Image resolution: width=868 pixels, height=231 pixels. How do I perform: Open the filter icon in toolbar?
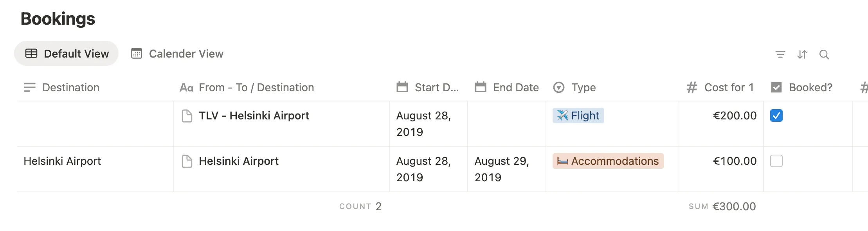click(x=780, y=54)
